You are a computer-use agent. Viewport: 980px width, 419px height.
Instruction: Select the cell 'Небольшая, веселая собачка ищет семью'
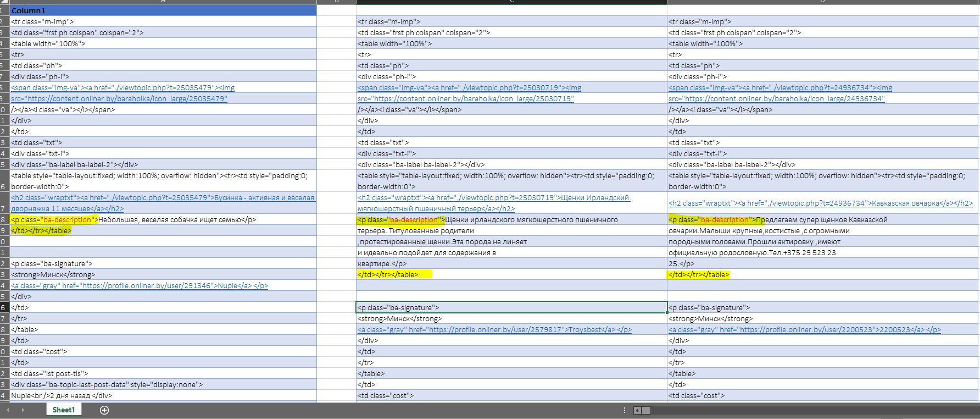tap(163, 219)
